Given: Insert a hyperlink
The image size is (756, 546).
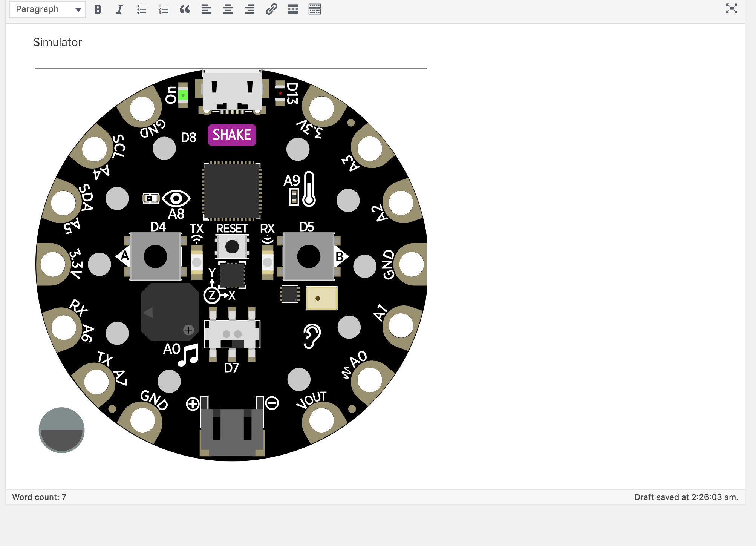Looking at the screenshot, I should 271,9.
